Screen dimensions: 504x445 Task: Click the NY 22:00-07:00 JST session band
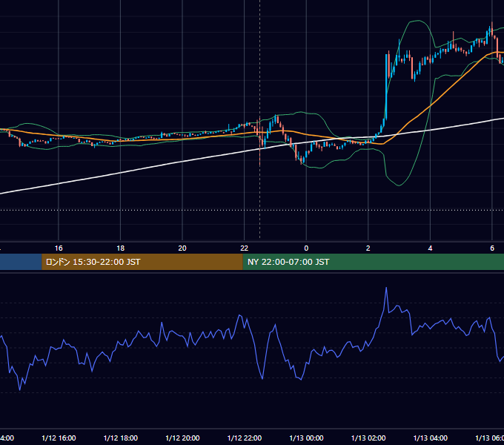point(373,262)
